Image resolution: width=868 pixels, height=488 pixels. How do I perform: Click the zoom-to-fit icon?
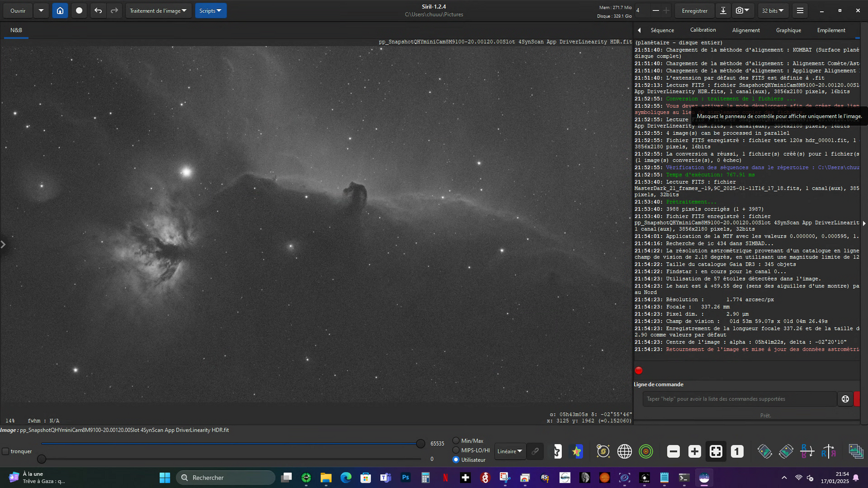click(x=716, y=452)
